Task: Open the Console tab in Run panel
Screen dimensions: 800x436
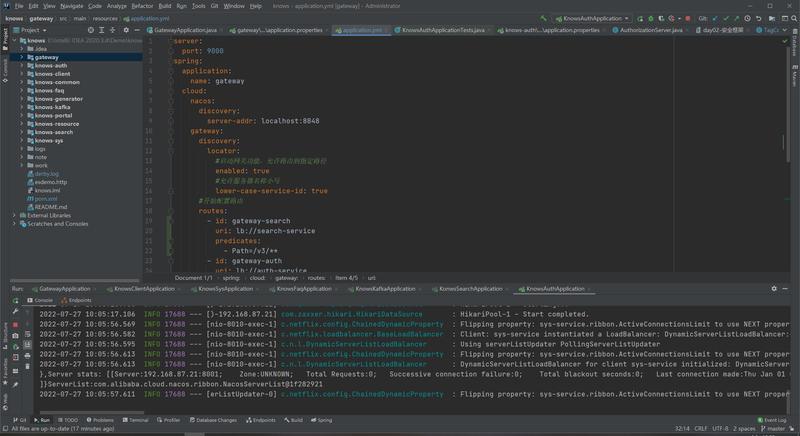Action: [40, 300]
